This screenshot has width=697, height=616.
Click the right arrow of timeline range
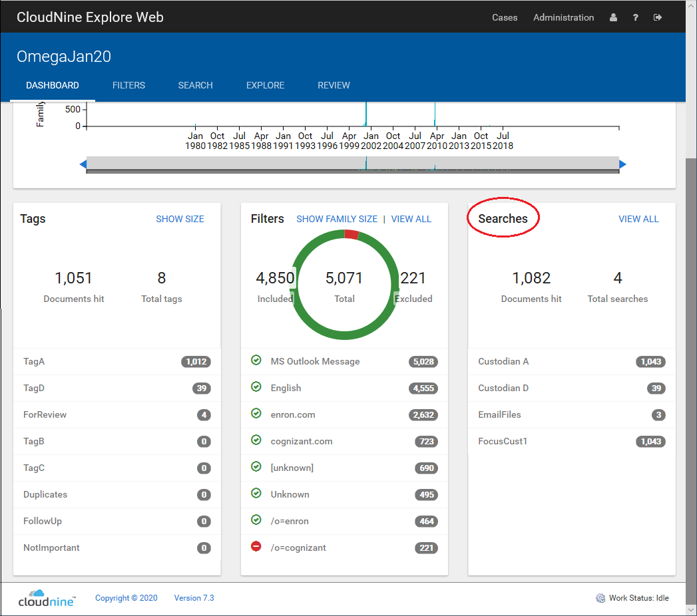pos(622,164)
